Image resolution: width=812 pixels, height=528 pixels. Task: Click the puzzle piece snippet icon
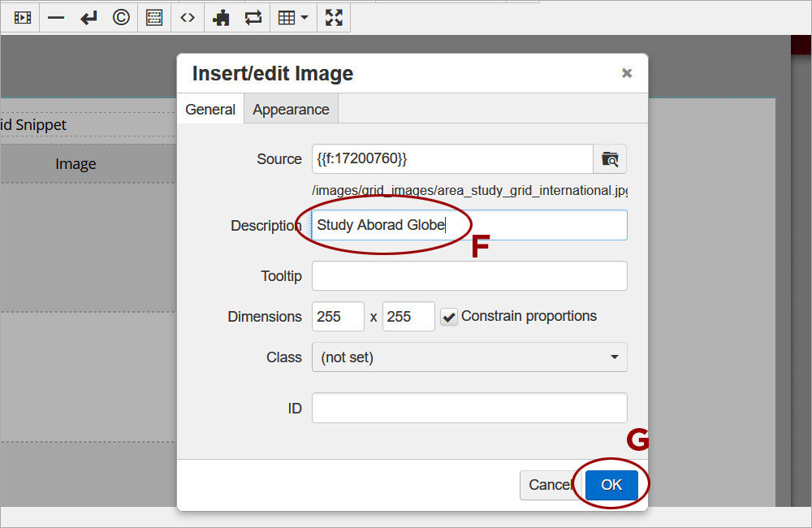pos(221,17)
